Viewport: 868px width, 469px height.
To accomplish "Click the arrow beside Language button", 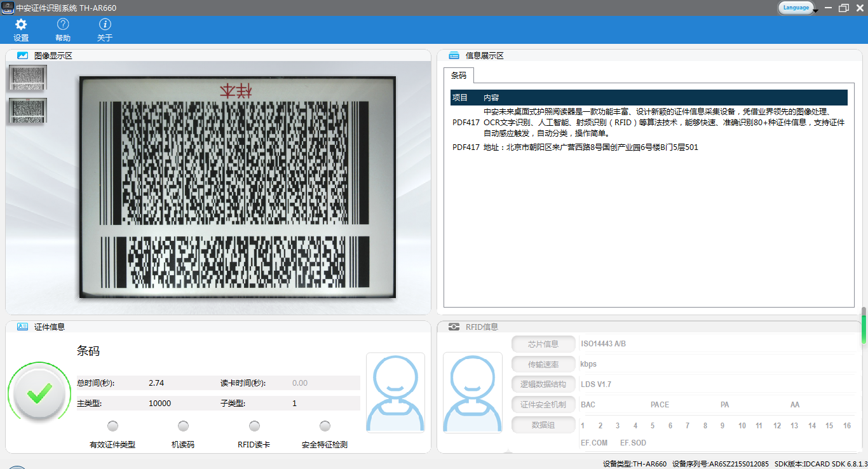I will click(x=815, y=11).
